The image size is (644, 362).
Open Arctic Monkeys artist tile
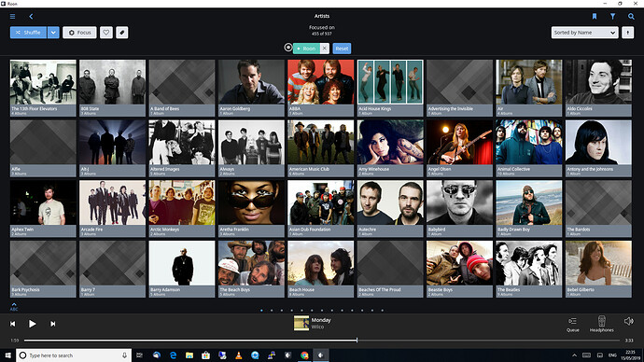point(182,208)
